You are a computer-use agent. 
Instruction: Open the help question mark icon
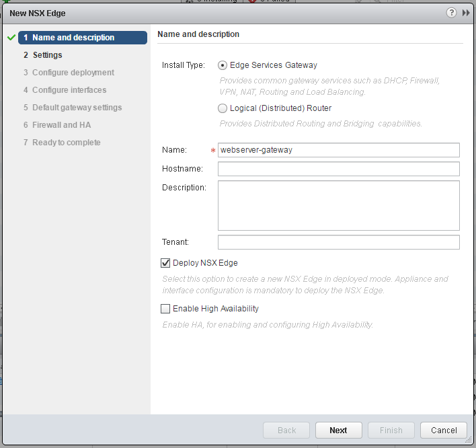(451, 13)
